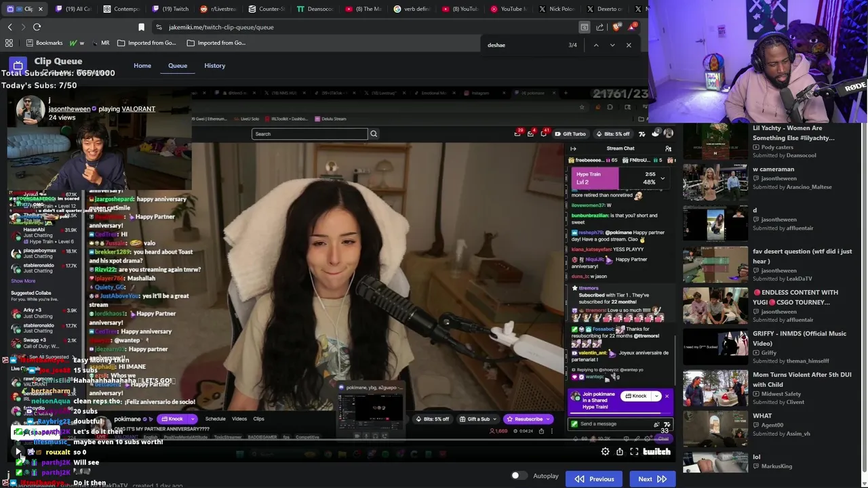Open the MR bookmark
Viewport: 868px width, 488px height.
(100, 43)
